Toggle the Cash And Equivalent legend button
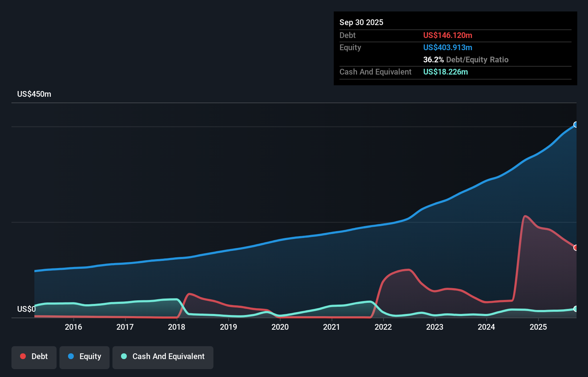The height and width of the screenshot is (377, 588). [x=163, y=357]
